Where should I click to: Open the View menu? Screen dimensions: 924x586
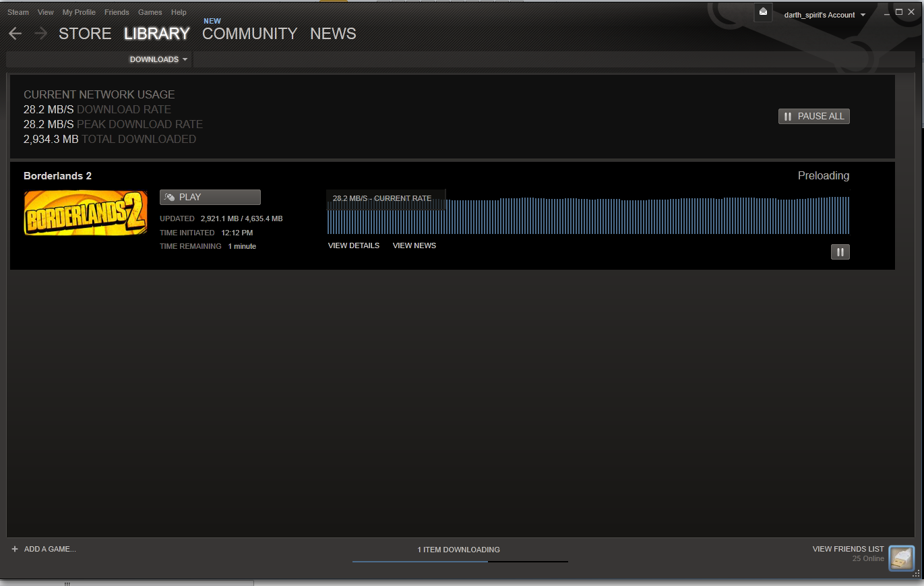[46, 12]
